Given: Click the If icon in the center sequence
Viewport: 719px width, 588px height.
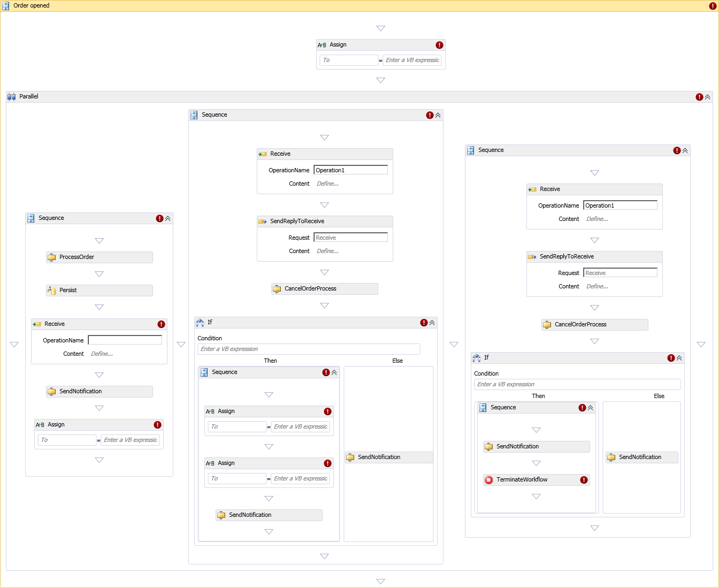Looking at the screenshot, I should click(x=200, y=323).
